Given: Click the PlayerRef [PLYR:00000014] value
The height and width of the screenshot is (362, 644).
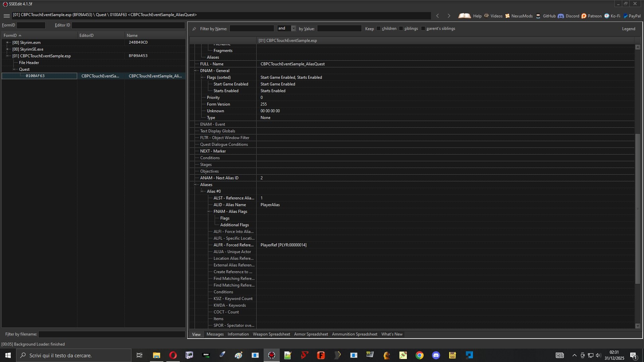Looking at the screenshot, I should [283, 245].
